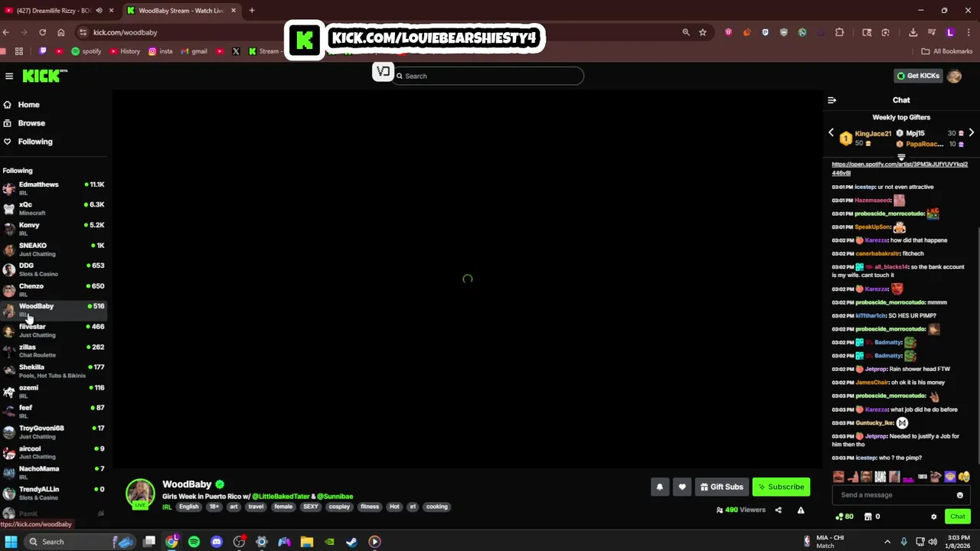
Task: Click the Send a message chat input
Action: 900,495
